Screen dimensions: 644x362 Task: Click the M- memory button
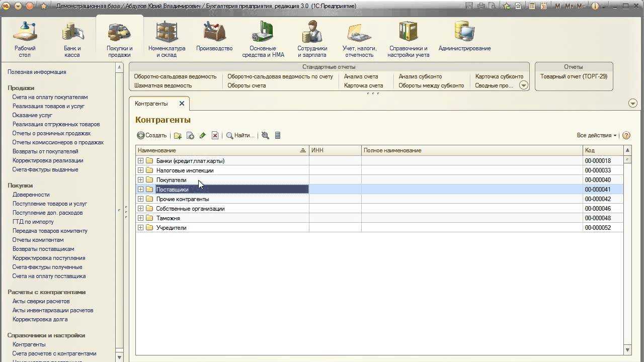[581, 6]
